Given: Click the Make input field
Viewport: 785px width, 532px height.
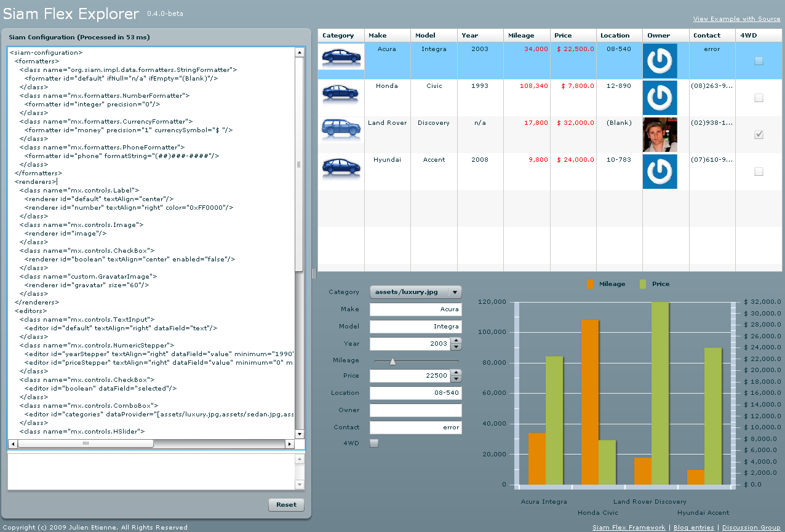Looking at the screenshot, I should [x=416, y=309].
